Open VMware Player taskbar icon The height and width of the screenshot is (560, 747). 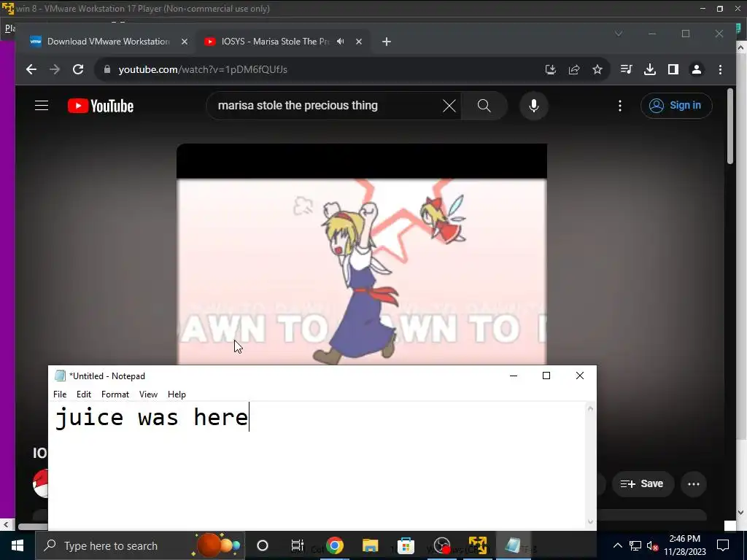478,545
